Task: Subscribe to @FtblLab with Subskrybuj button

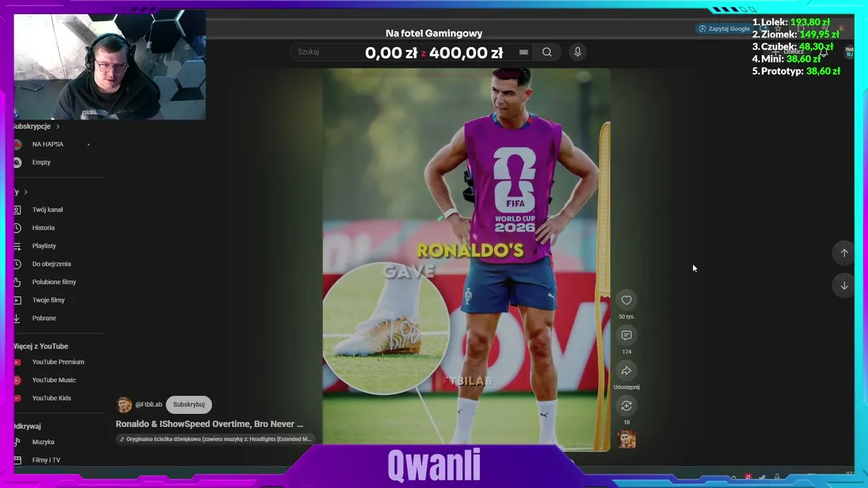Action: 189,405
